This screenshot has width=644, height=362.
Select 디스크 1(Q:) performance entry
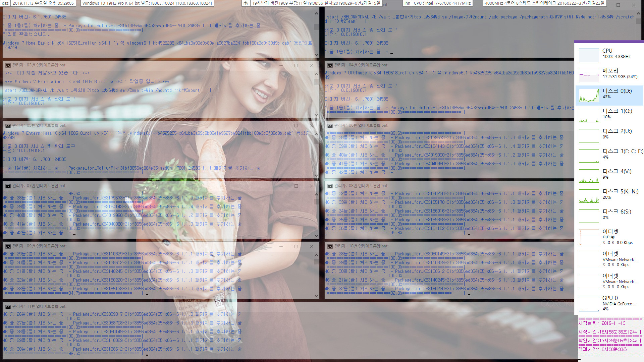point(610,115)
